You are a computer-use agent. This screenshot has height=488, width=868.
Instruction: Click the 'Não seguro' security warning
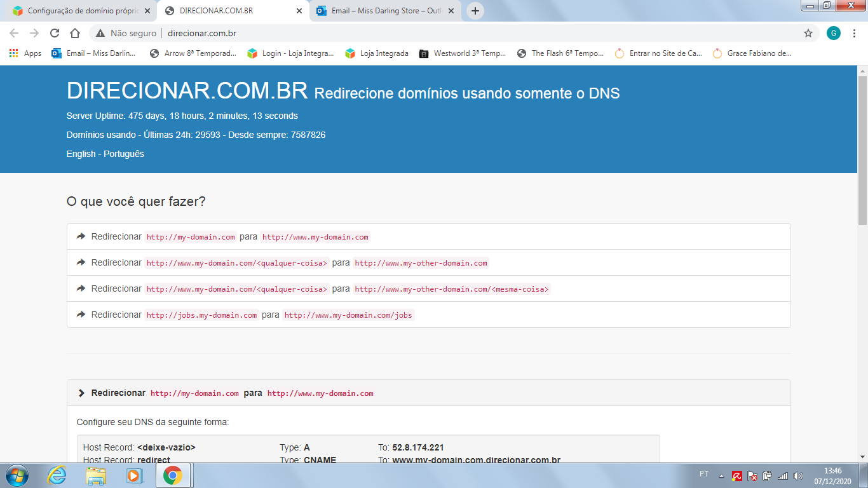coord(127,33)
